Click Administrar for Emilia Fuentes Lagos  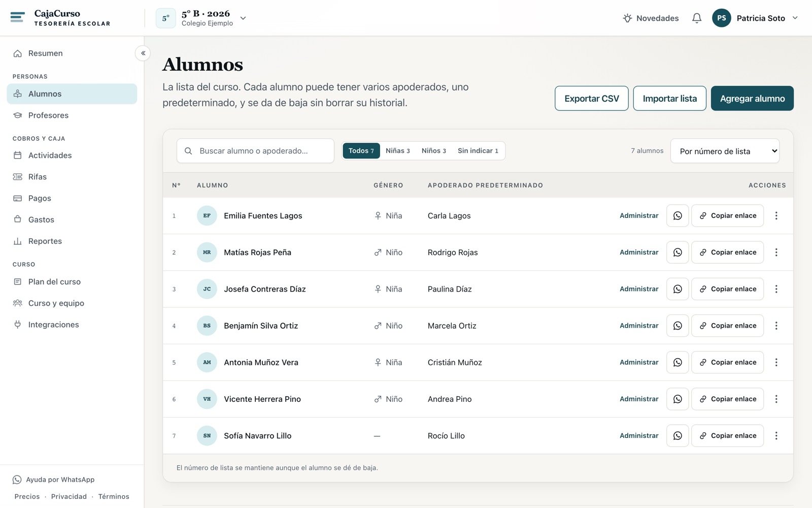(639, 216)
